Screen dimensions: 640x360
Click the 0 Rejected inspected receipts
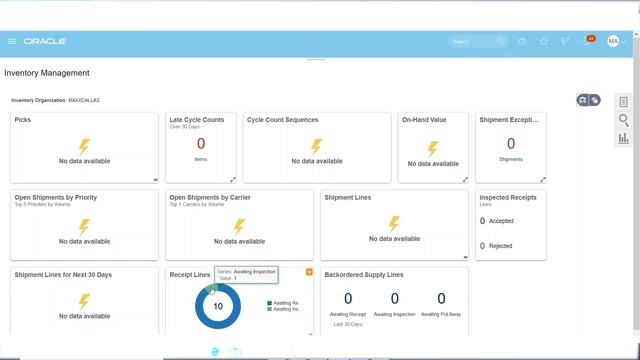(x=482, y=246)
